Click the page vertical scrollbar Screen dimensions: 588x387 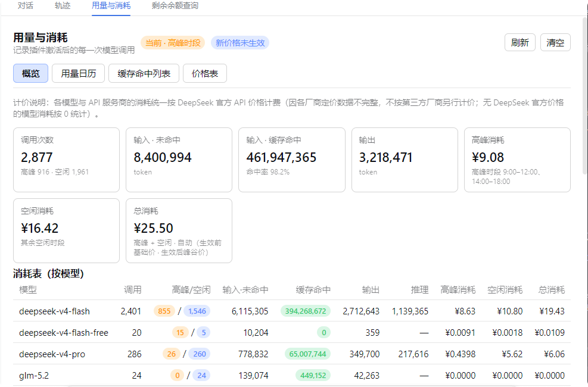[x=584, y=95]
